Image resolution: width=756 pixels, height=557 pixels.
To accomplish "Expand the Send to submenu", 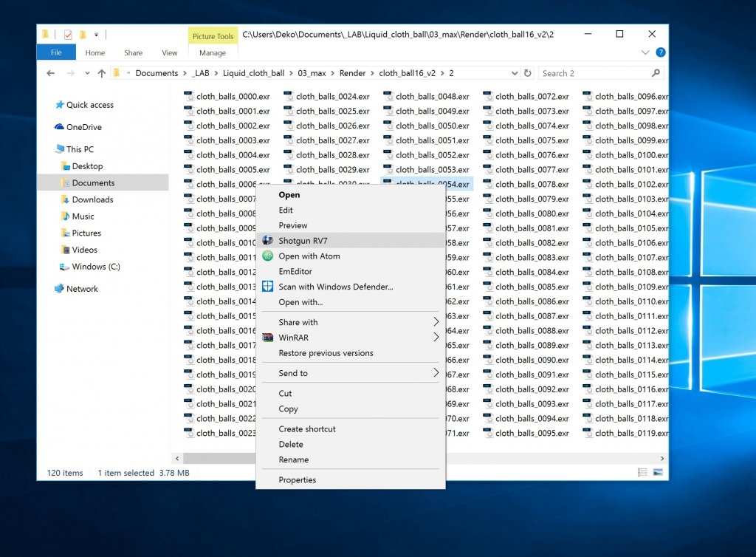I will 436,372.
